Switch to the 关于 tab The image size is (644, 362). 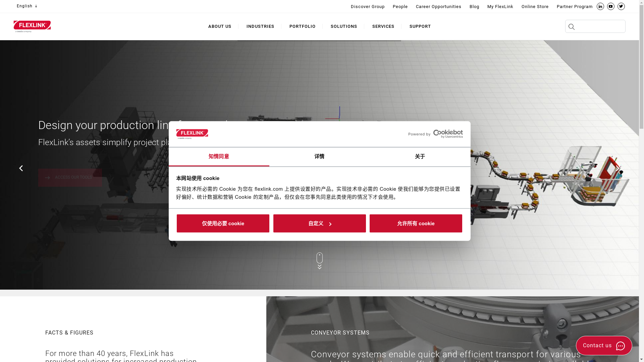click(420, 157)
